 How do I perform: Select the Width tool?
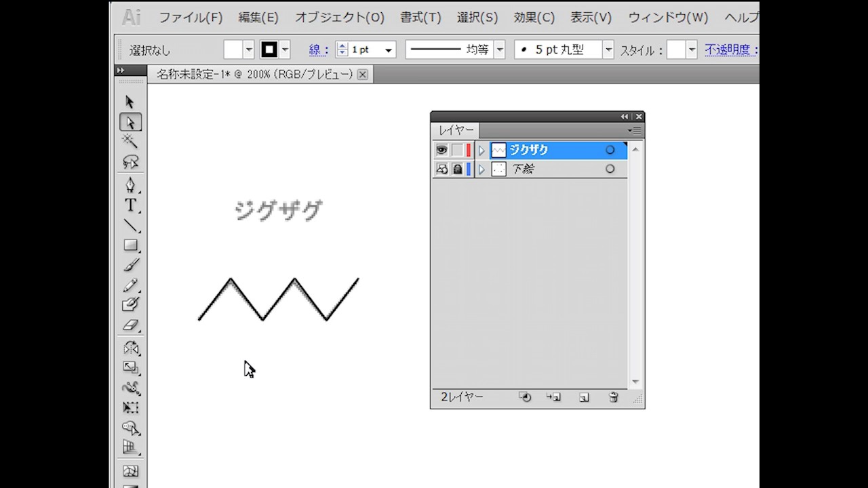130,388
